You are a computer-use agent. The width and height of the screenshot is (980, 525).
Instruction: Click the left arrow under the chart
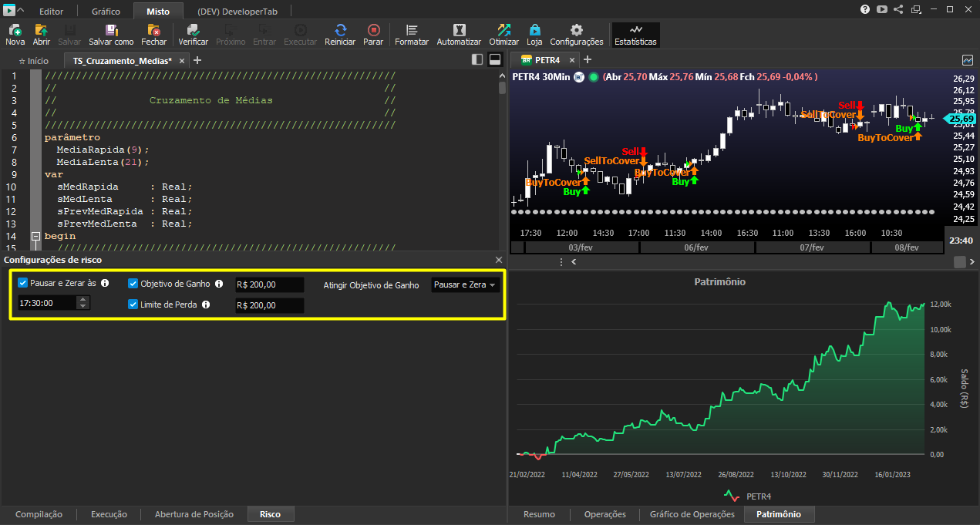pos(573,262)
